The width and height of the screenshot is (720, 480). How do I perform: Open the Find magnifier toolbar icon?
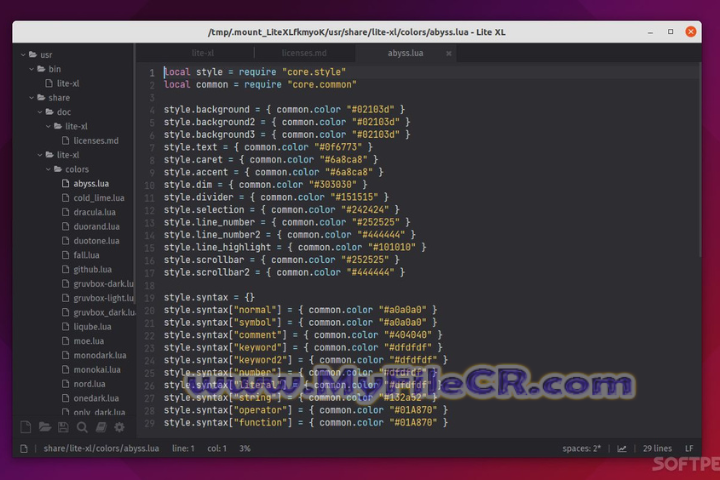point(83,427)
